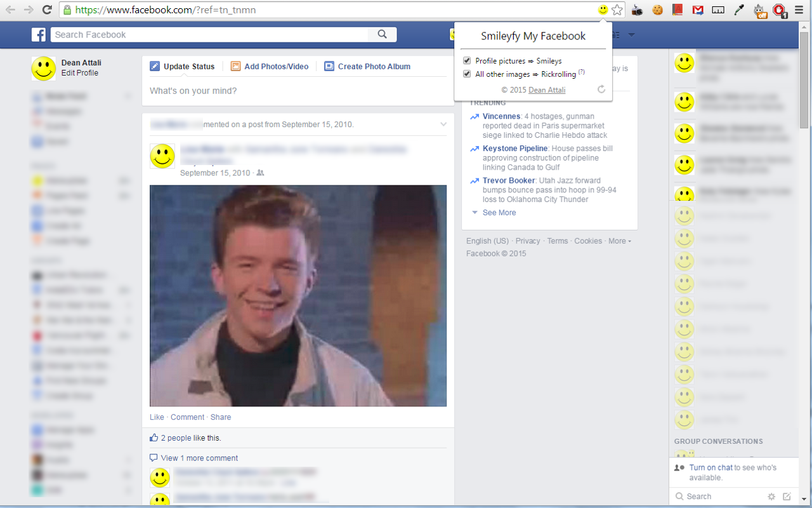812x508 pixels.
Task: Open the post options chevron
Action: [x=443, y=124]
